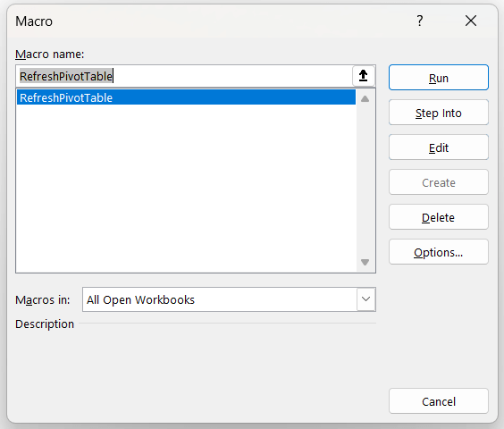Image resolution: width=504 pixels, height=429 pixels.
Task: Click inside the Macro name text field
Action: (x=184, y=76)
